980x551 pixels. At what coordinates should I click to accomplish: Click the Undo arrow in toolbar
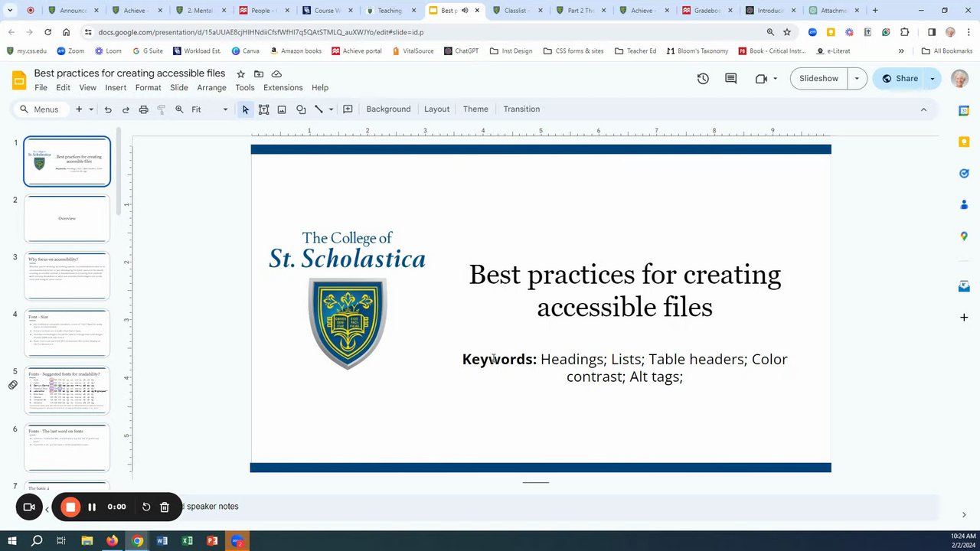108,109
